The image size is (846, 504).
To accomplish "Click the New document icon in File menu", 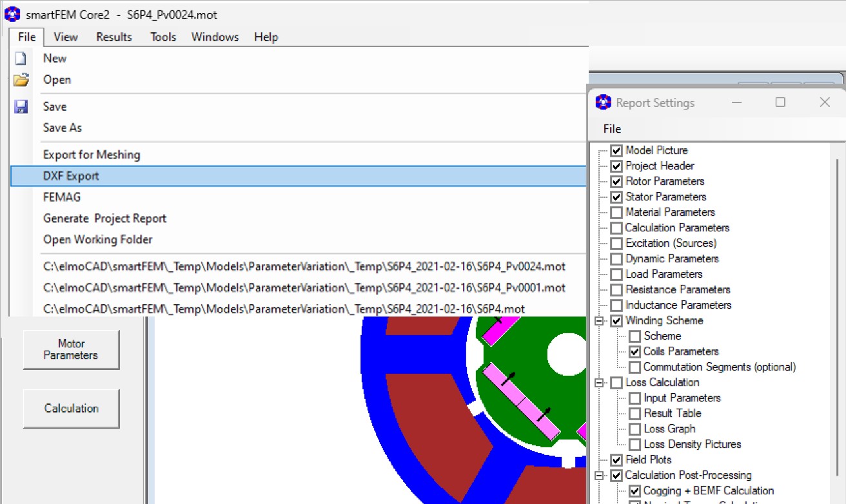I will [21, 59].
